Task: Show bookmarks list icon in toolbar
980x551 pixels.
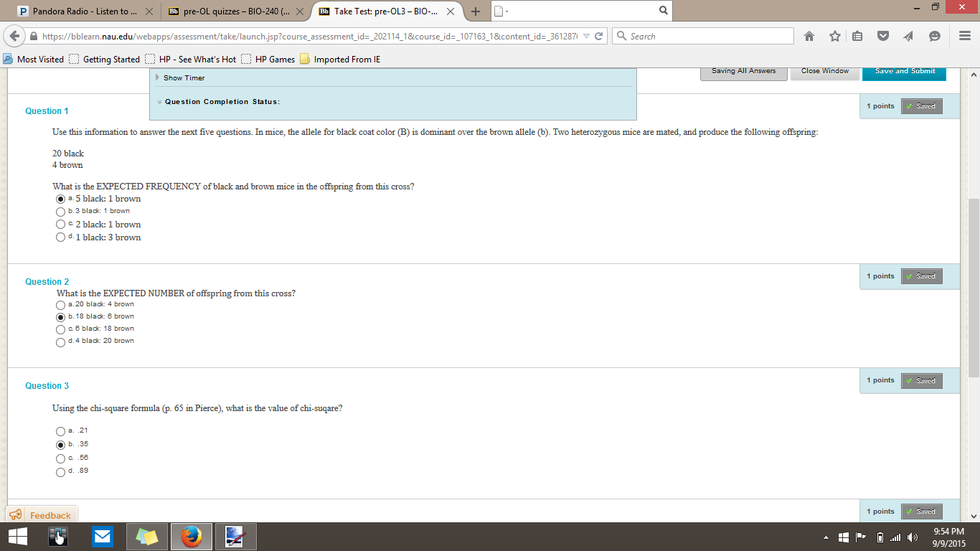Action: click(857, 36)
